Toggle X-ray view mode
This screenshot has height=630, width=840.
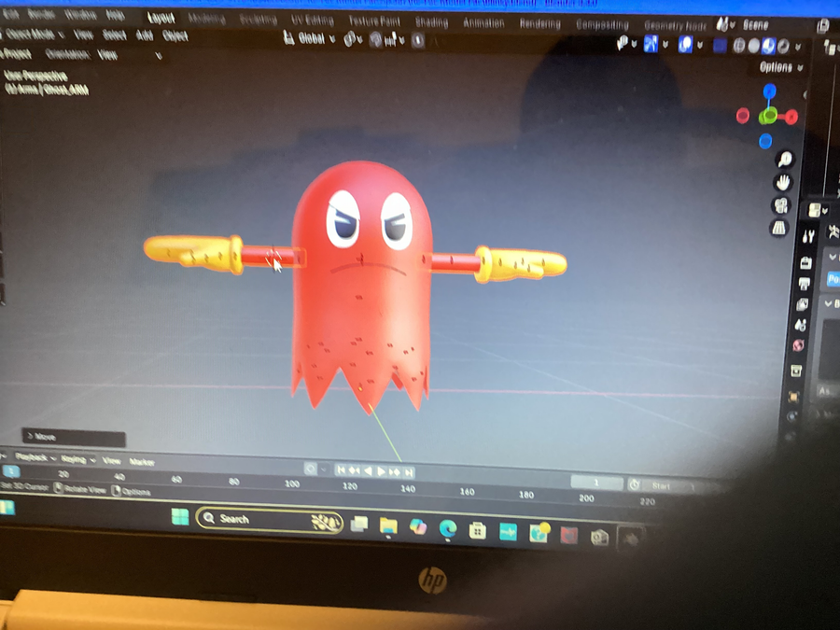pos(720,46)
